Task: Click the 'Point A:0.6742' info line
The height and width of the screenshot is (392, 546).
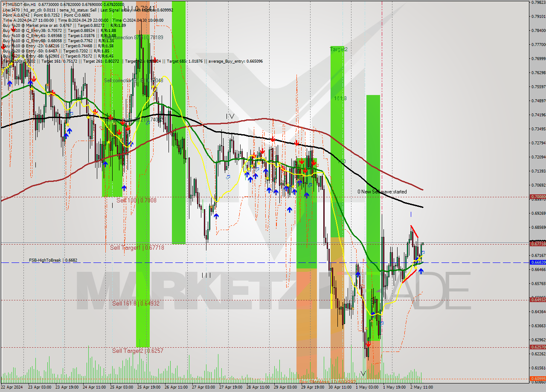Action: tap(16, 15)
